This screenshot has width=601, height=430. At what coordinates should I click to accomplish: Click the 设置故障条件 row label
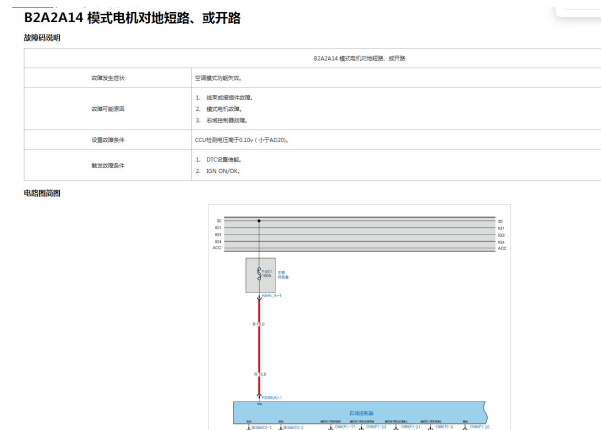click(x=108, y=140)
